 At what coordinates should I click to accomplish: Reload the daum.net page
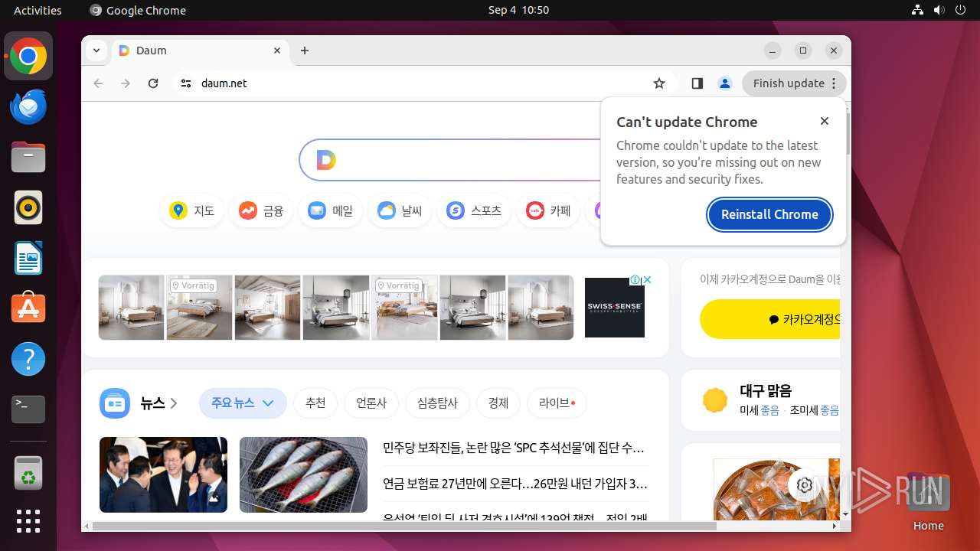(x=153, y=83)
